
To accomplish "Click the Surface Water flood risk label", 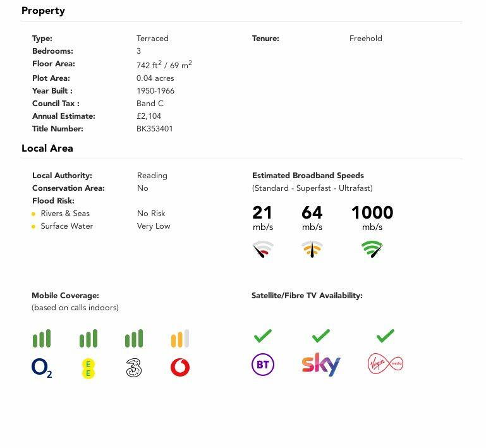I will (x=67, y=226).
